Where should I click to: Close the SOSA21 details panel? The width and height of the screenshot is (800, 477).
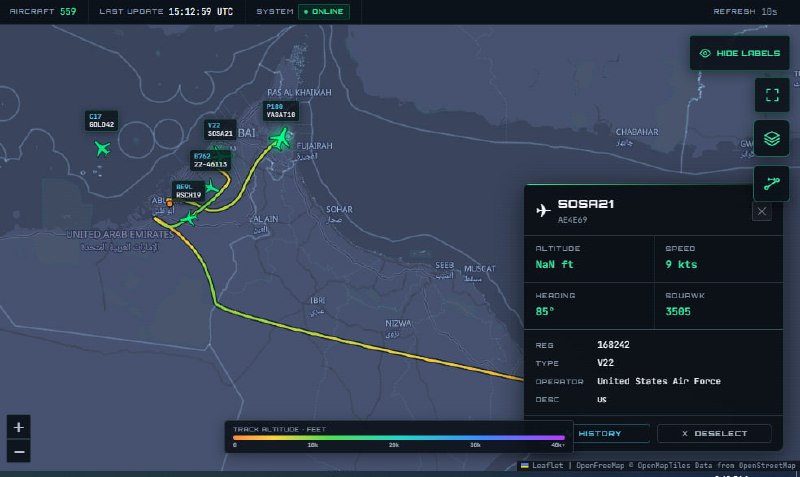(x=762, y=211)
